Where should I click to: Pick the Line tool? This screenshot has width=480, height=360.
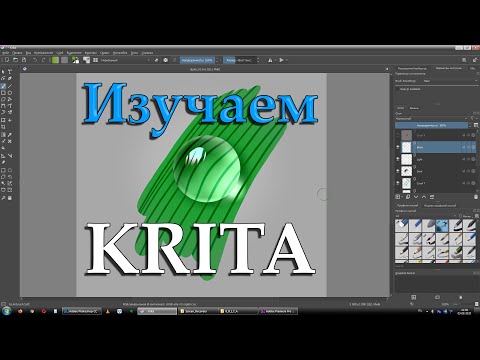[x=10, y=86]
